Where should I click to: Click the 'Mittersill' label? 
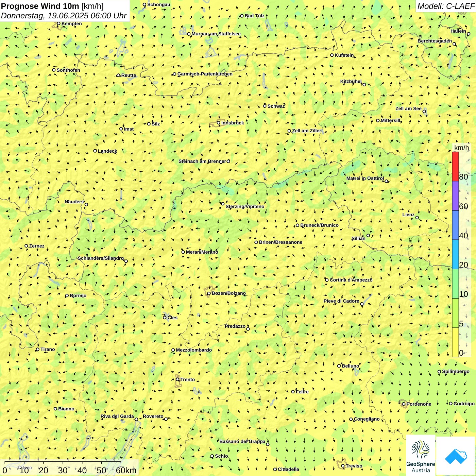391,121
